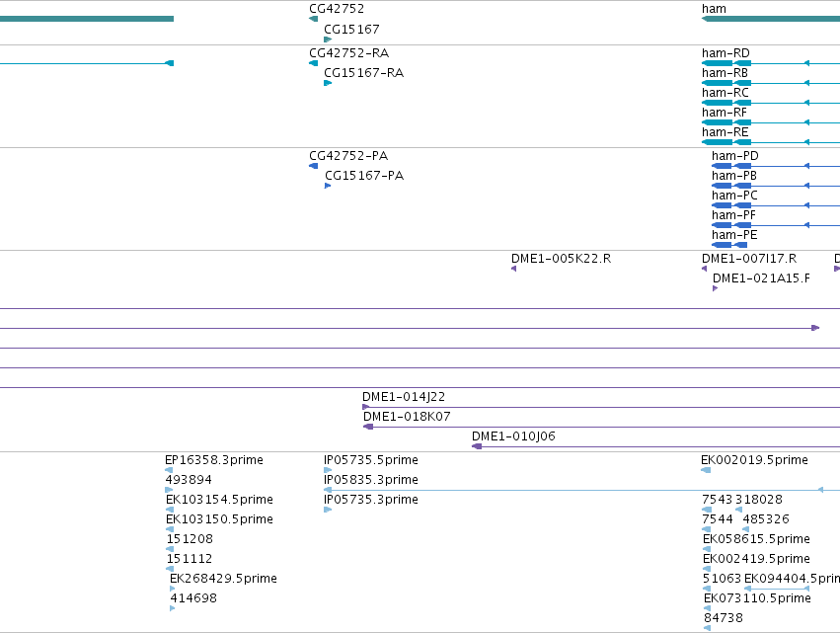Click the CG42752-PA protein label
The width and height of the screenshot is (840, 633).
348,156
